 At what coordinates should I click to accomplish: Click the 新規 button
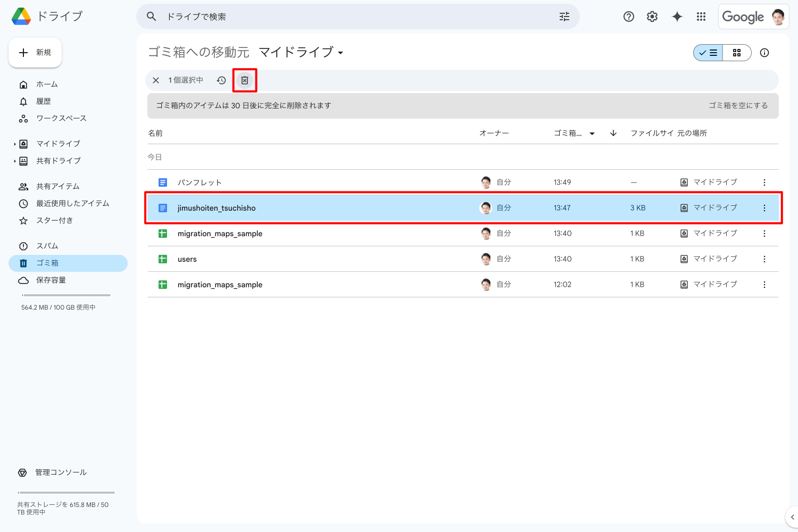[35, 53]
